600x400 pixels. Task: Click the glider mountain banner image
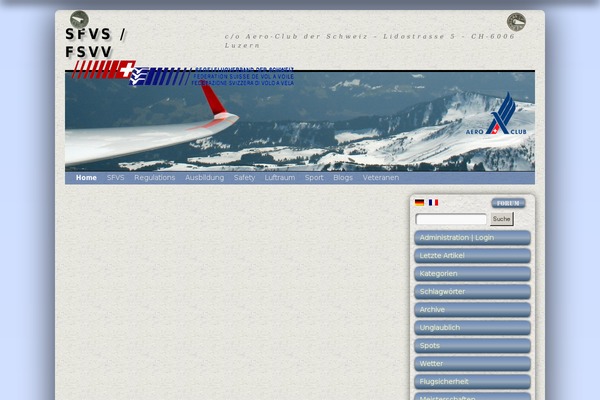click(x=300, y=121)
